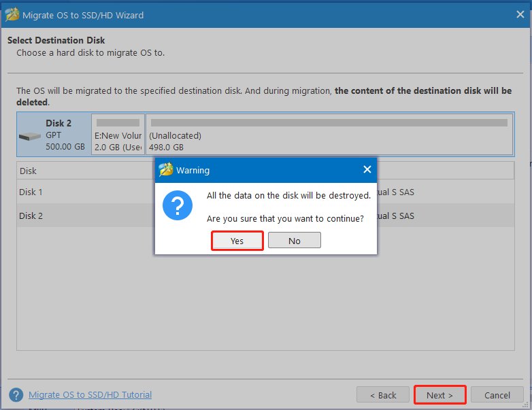Viewport: 532px width, 410px height.
Task: Click the 'Are you sure that you want to continue?' text
Action: [285, 219]
